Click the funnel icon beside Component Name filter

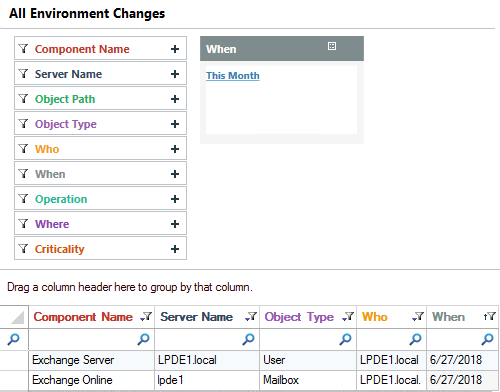click(x=23, y=49)
